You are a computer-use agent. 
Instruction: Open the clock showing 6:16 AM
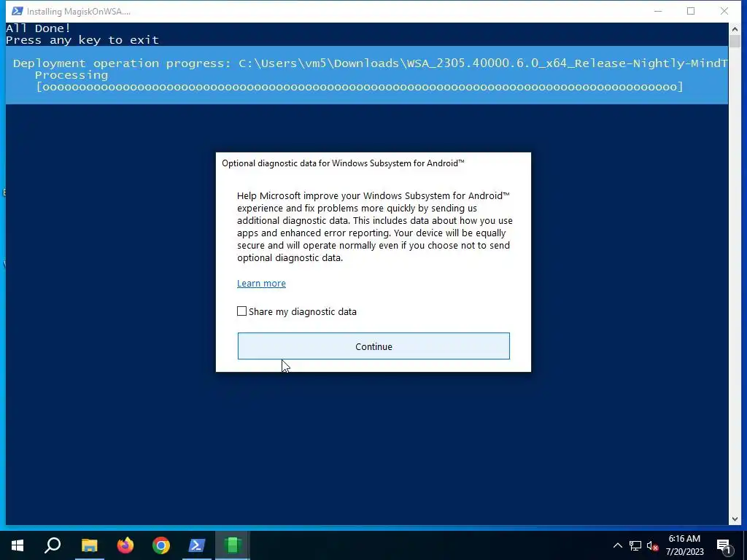684,545
